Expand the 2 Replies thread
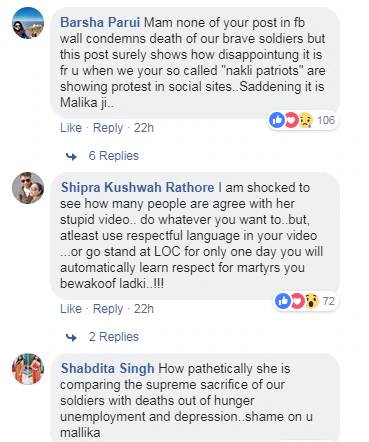 (114, 337)
